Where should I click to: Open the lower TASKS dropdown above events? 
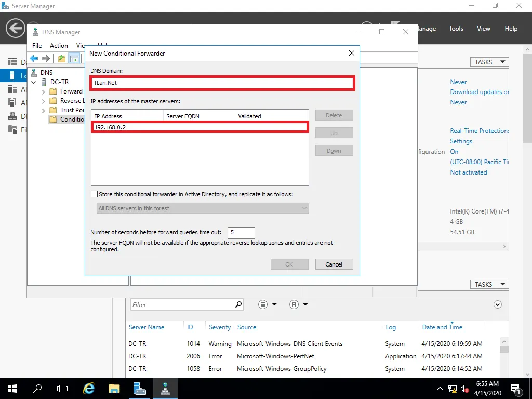tap(489, 284)
